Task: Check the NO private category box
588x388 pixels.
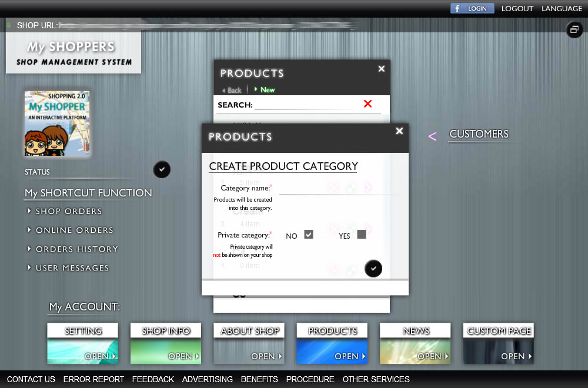Action: 309,235
